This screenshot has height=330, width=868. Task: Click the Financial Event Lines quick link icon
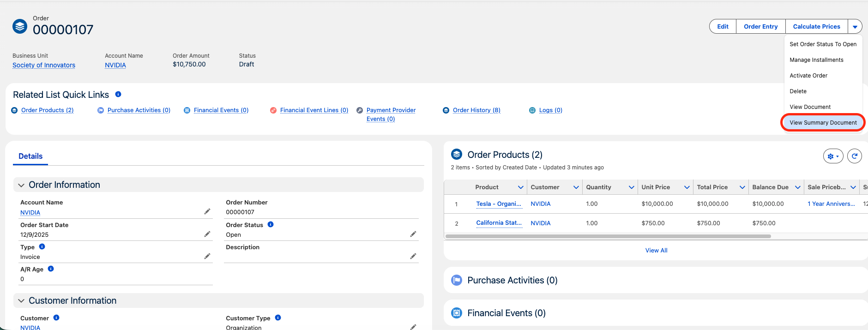click(x=273, y=110)
